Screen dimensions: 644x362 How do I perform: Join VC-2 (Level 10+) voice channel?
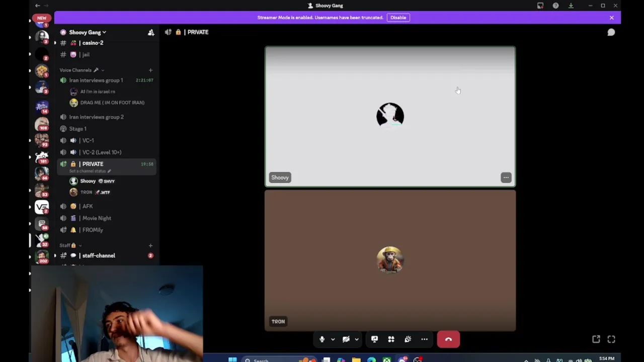pyautogui.click(x=106, y=152)
